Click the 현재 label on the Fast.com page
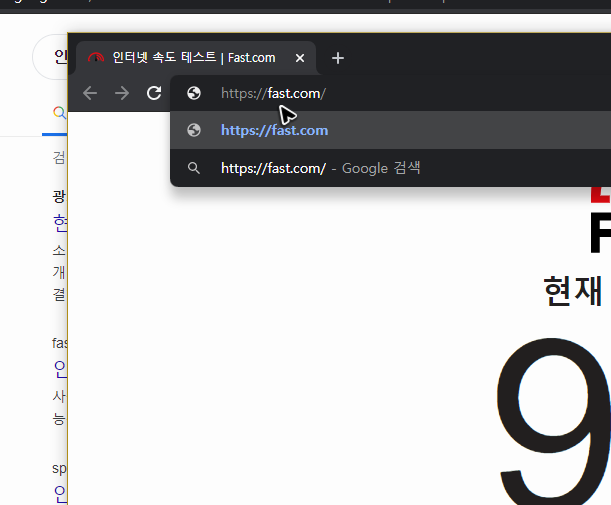The image size is (611, 505). [573, 291]
